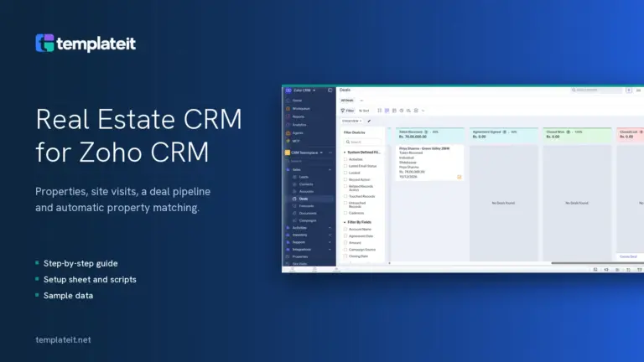Open Forecasts module in sidebar
644x362 pixels.
point(306,206)
